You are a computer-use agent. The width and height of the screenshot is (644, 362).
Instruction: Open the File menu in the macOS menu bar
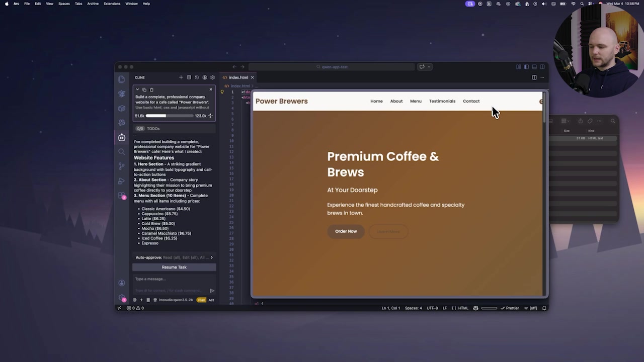27,4
